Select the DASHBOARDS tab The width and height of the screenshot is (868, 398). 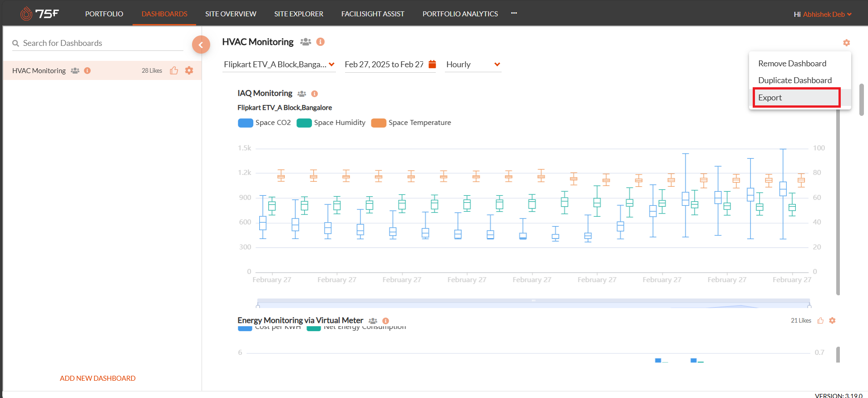pos(164,14)
